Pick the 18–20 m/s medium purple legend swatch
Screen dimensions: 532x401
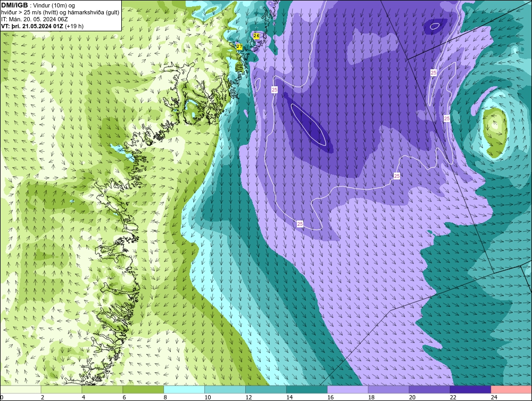pyautogui.click(x=388, y=389)
